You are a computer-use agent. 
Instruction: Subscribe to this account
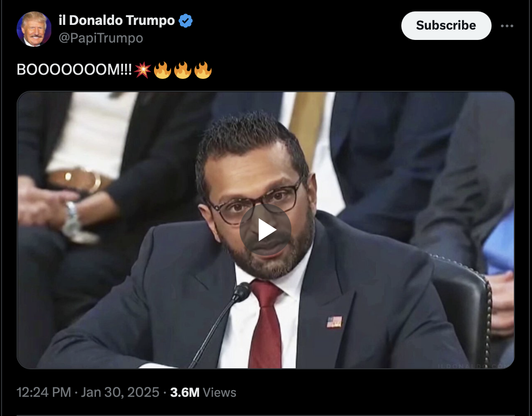[446, 25]
